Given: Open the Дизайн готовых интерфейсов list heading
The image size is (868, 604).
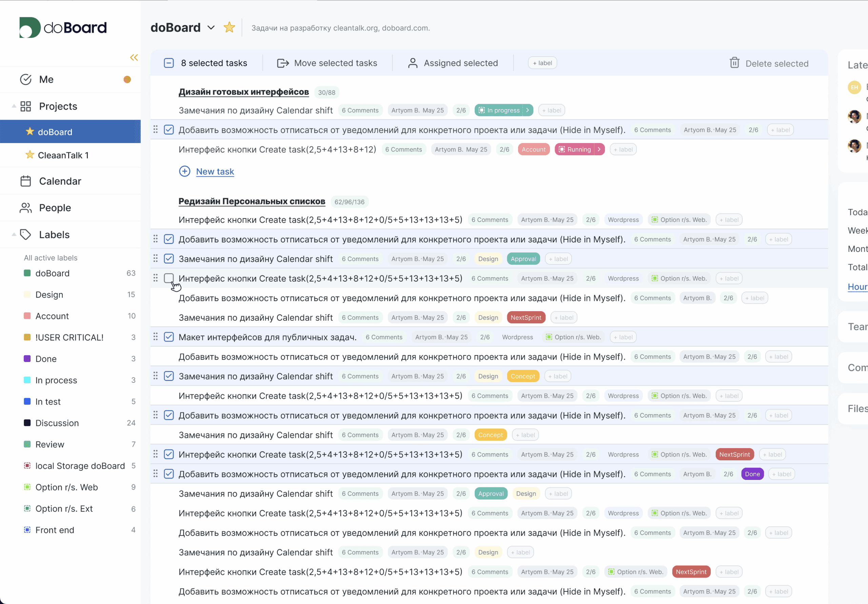Looking at the screenshot, I should pos(243,92).
